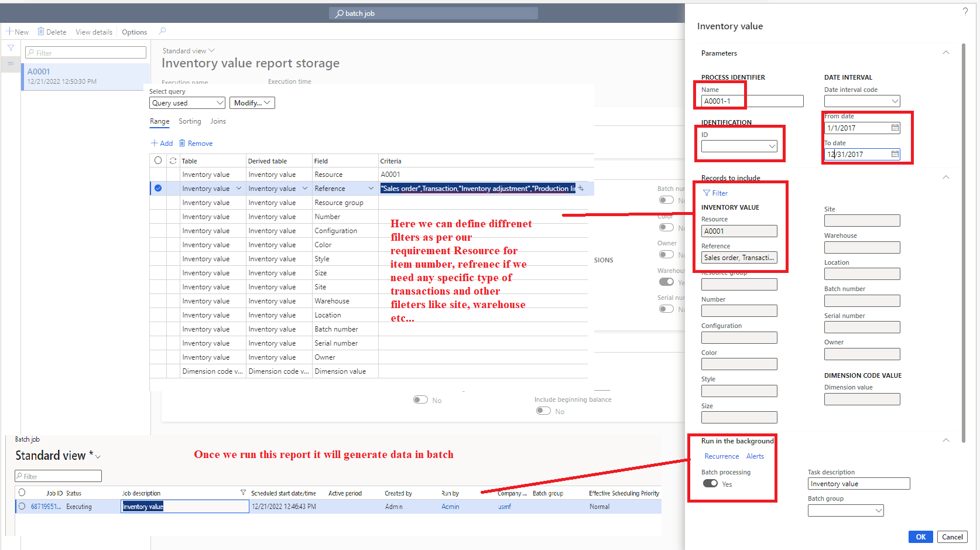Open the Date interval code dropdown
Screen dimensions: 980x550
pyautogui.click(x=895, y=101)
